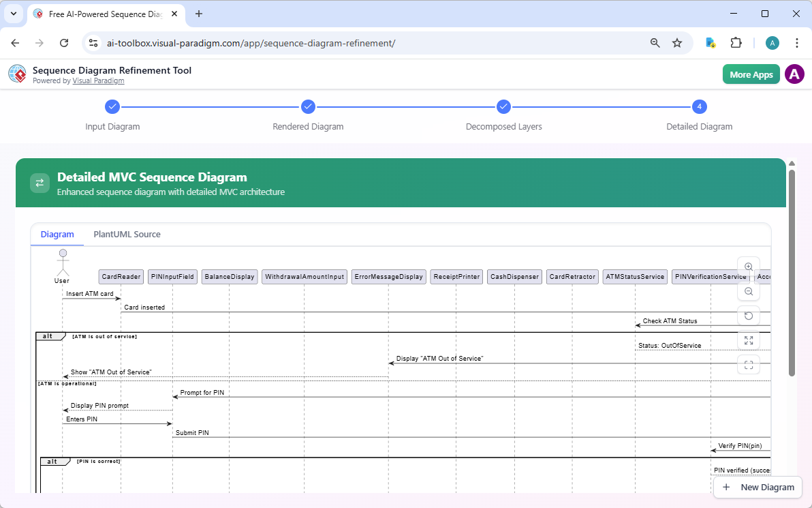
Task: Zoom in on the sequence diagram
Action: pos(749,267)
